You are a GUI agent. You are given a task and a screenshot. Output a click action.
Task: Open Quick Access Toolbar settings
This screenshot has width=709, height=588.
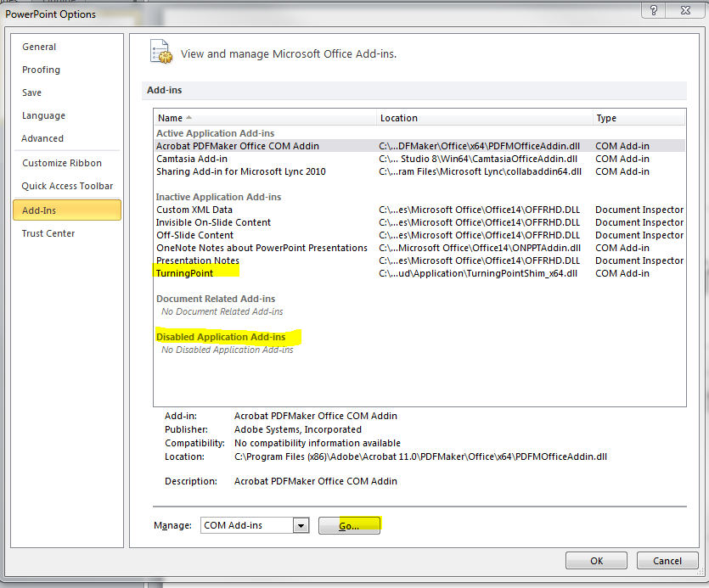67,186
